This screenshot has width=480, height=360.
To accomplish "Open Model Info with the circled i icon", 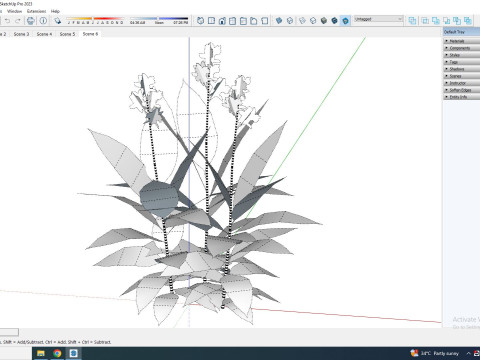I will [x=43, y=21].
